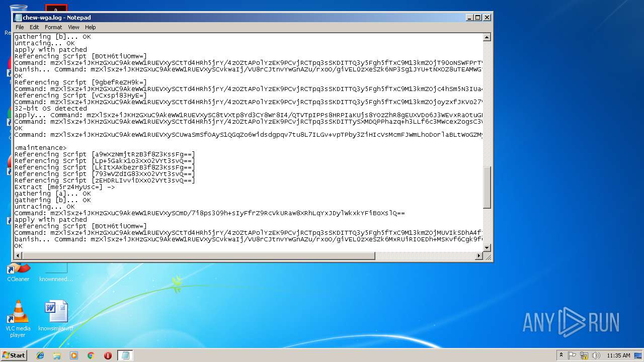Select the Notepad taskbar button
644x362 pixels.
pyautogui.click(x=125, y=355)
